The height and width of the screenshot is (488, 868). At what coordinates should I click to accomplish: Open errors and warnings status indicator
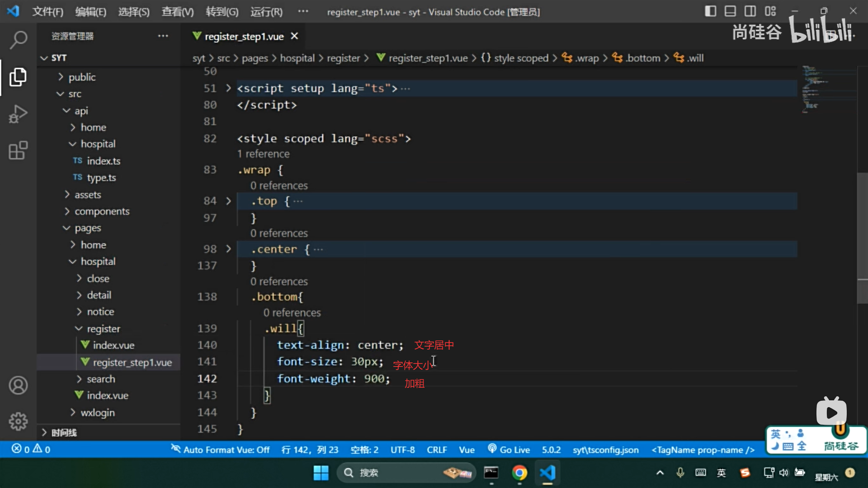click(x=31, y=449)
